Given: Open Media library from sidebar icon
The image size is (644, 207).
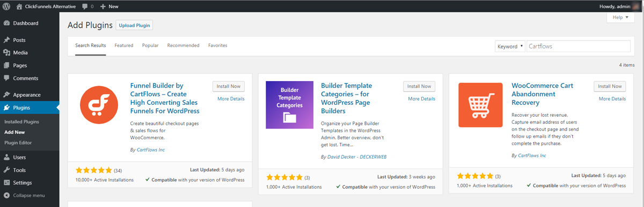Looking at the screenshot, I should 6,53.
